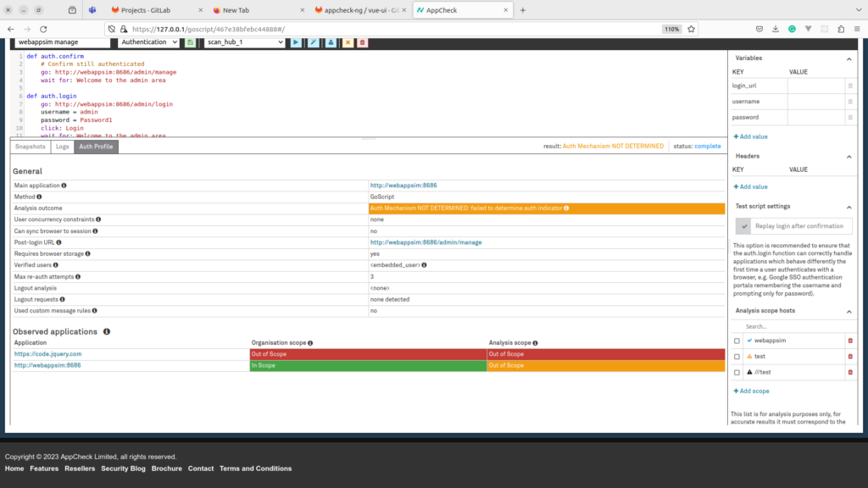Delete the login_url variable row
The height and width of the screenshot is (488, 868).
pos(850,86)
